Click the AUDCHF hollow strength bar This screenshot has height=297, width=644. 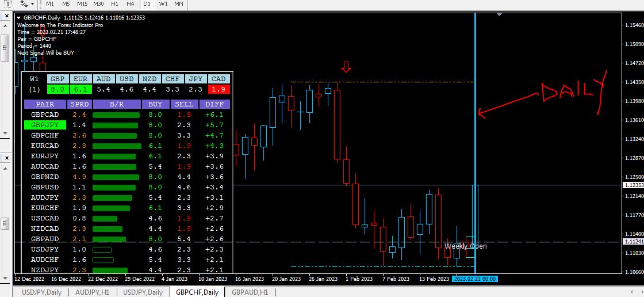point(103,260)
